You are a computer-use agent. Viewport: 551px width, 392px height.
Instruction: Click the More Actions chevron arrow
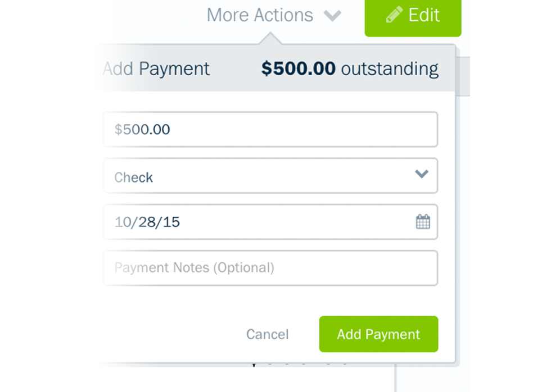332,16
